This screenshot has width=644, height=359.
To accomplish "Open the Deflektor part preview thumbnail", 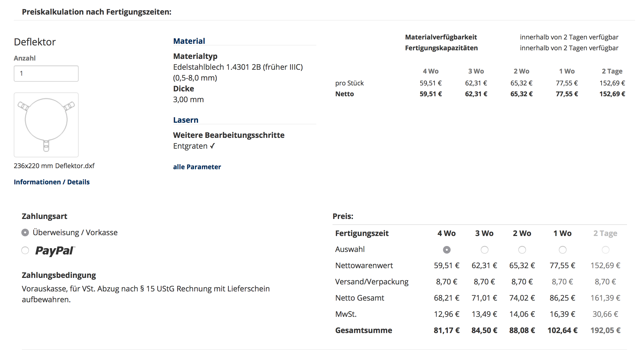I will pos(46,125).
